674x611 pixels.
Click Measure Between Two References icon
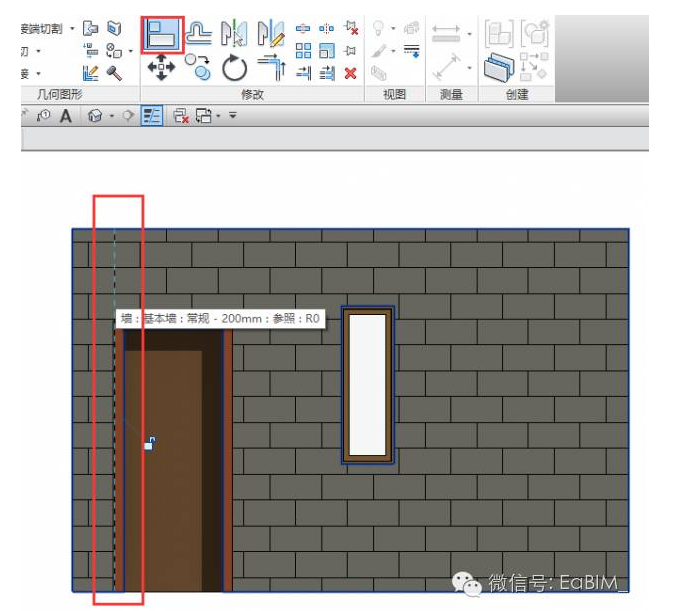tap(446, 34)
